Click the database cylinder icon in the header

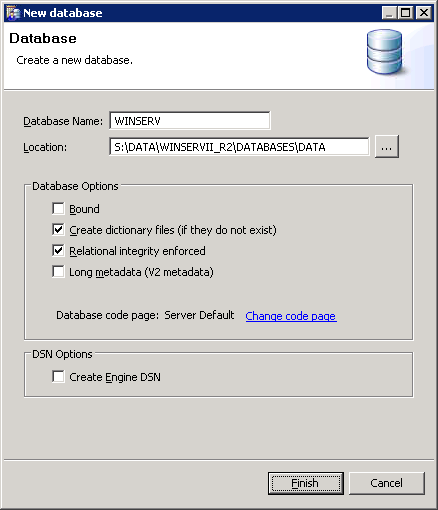click(x=385, y=52)
